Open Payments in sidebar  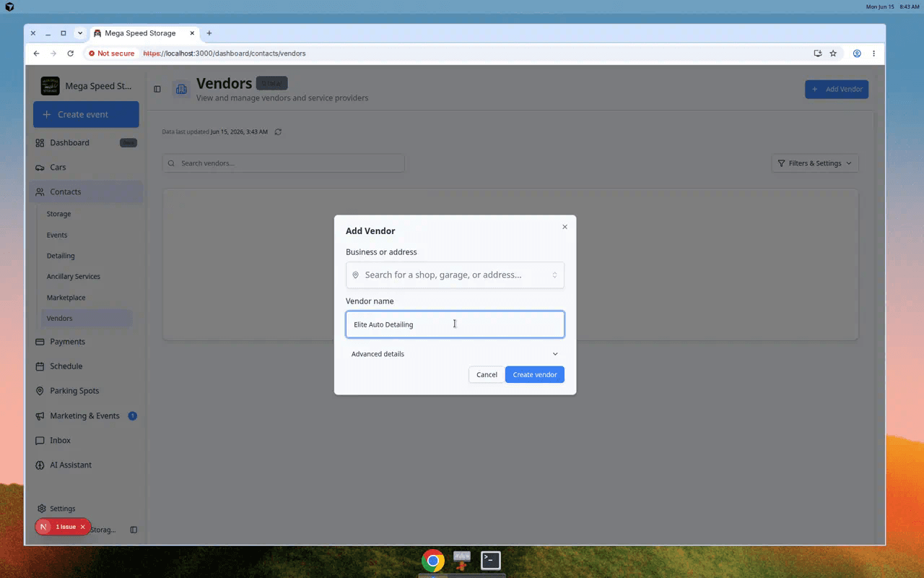tap(86, 342)
